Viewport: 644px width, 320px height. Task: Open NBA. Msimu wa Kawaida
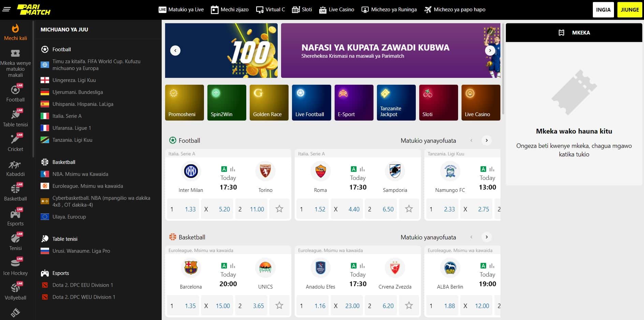tap(80, 174)
